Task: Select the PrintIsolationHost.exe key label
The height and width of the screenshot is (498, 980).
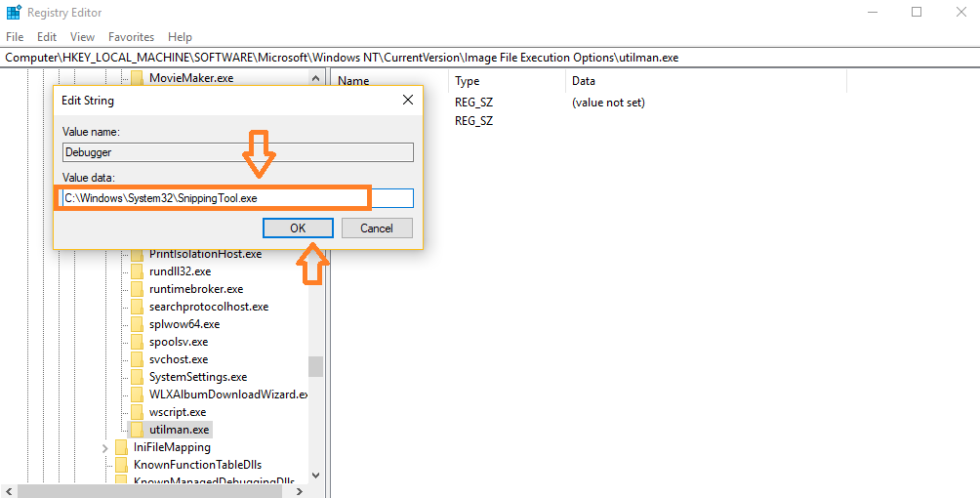Action: (x=206, y=254)
